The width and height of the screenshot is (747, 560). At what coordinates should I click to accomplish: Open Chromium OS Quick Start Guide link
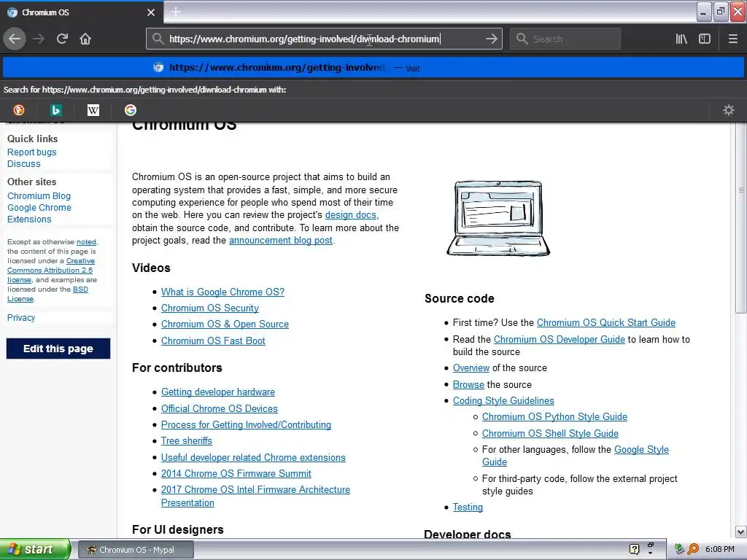pyautogui.click(x=606, y=323)
